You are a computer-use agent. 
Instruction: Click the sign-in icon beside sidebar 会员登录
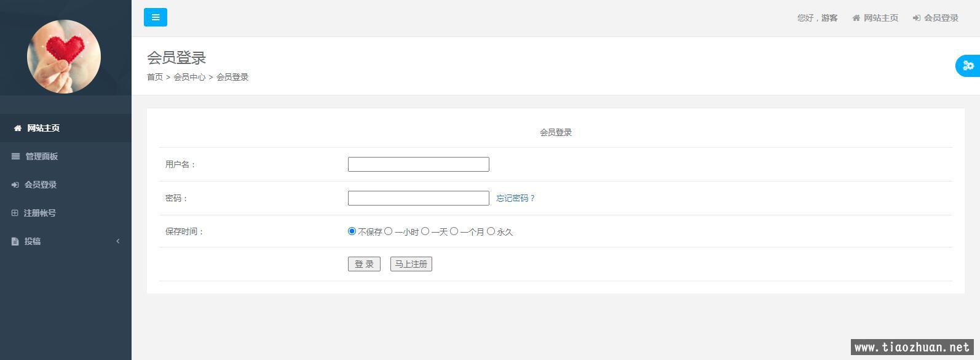pyautogui.click(x=15, y=185)
